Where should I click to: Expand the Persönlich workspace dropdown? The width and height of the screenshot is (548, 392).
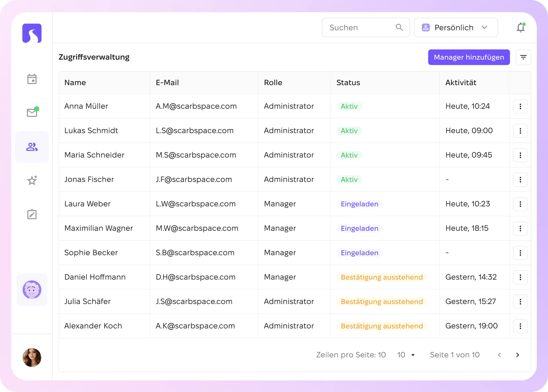click(x=456, y=27)
